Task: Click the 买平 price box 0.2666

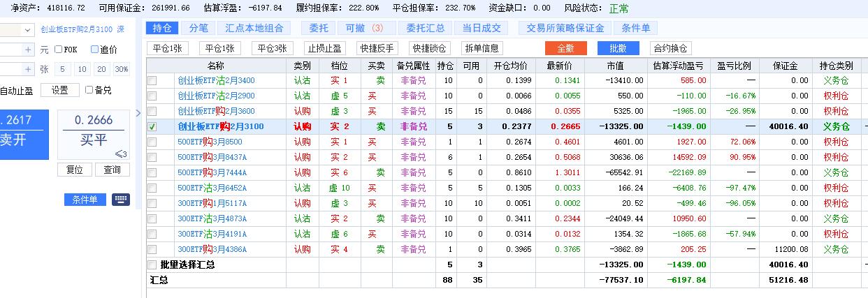Action: click(94, 129)
